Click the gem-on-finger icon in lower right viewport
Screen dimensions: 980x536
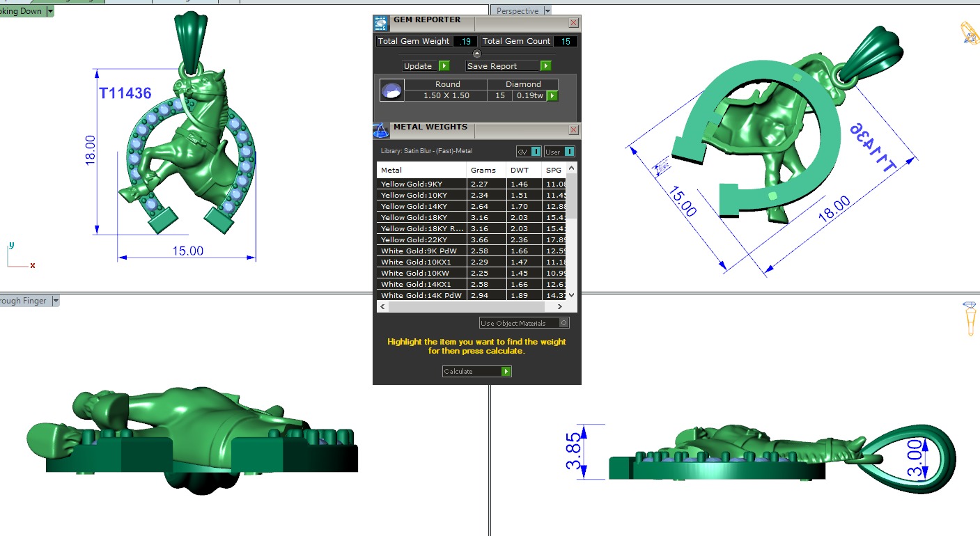pos(970,320)
